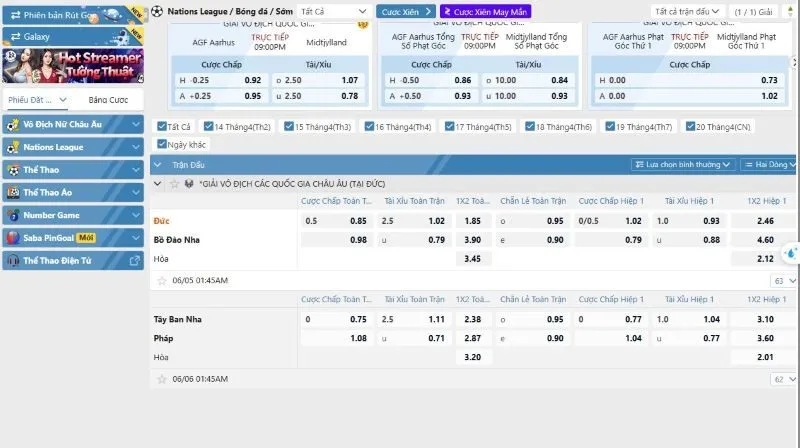Click the Thể Thao Điện Tử headphones icon
Screen dimensions: 800x448
tap(13, 260)
